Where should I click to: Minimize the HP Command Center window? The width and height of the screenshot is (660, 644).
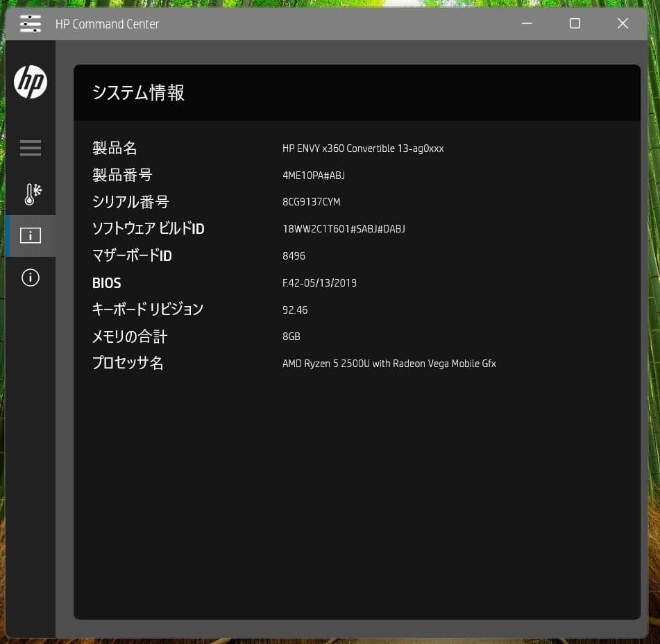click(525, 23)
